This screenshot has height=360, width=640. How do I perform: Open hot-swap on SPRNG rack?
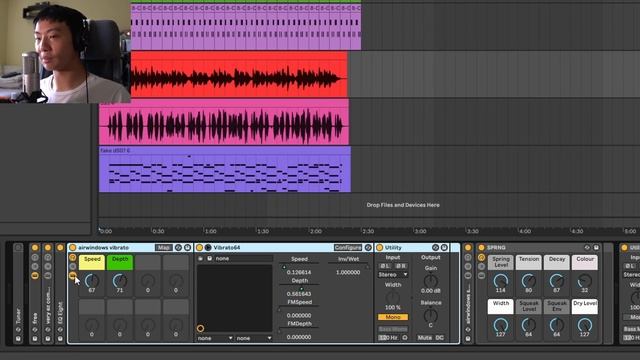click(587, 248)
